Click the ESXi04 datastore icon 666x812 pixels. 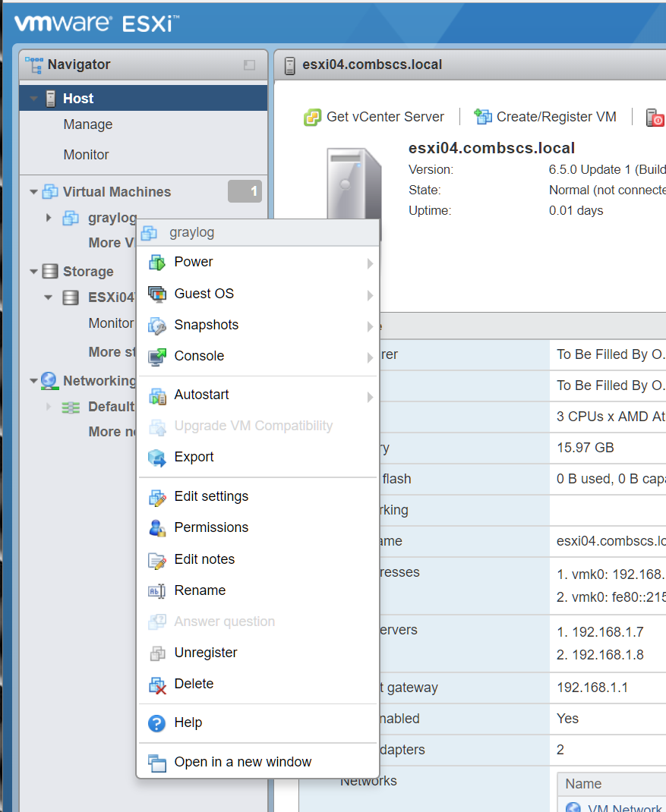point(71,297)
